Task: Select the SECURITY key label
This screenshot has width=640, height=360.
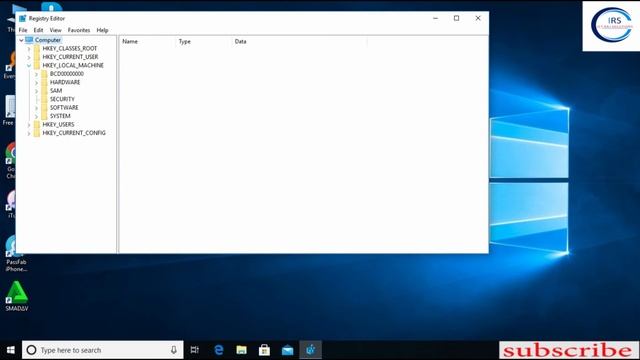Action: 62,99
